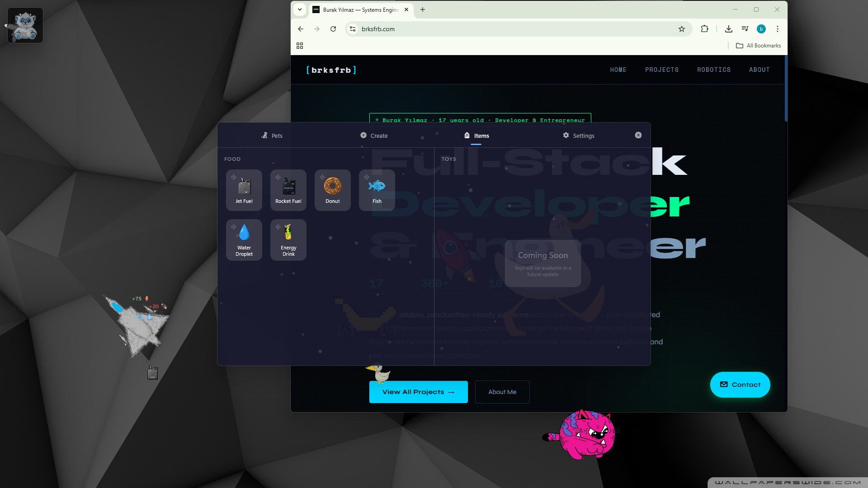868x488 pixels.
Task: Open Chrome extensions puzzle icon
Action: click(x=704, y=29)
